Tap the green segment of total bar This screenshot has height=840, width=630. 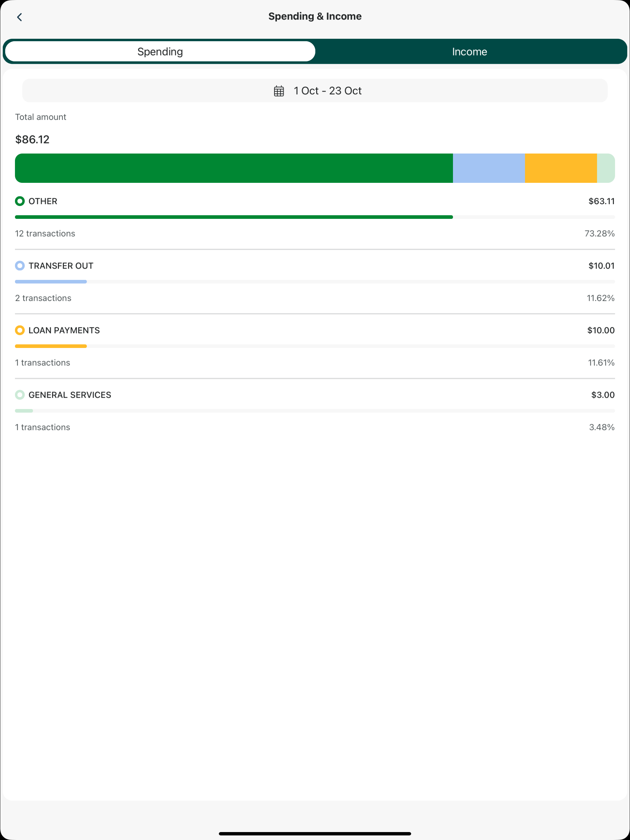pyautogui.click(x=234, y=168)
